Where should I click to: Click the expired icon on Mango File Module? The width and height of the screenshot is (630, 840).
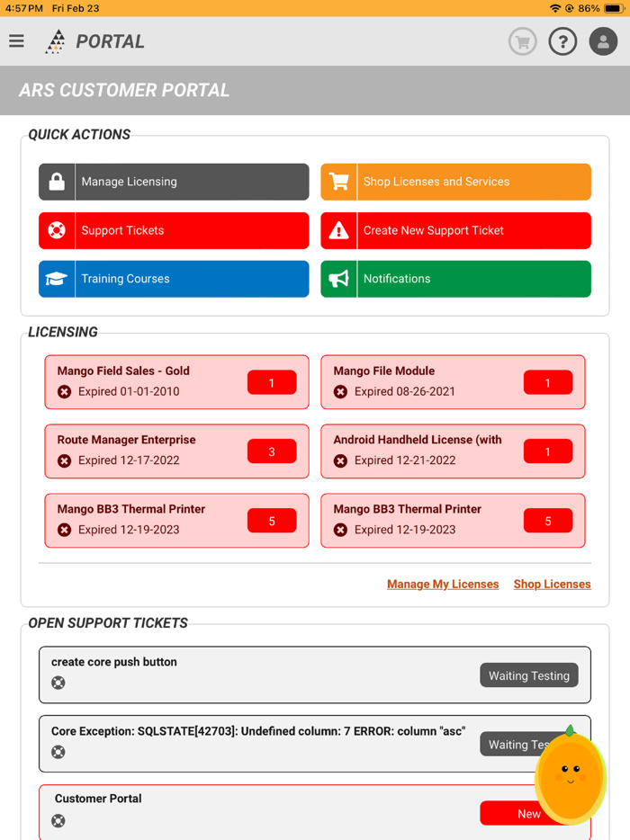340,391
